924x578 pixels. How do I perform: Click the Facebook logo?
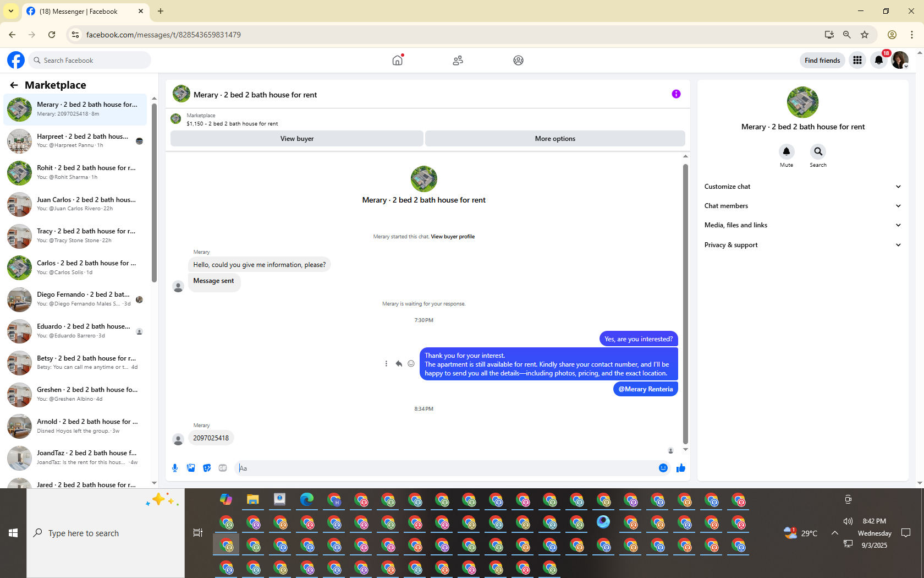point(16,60)
